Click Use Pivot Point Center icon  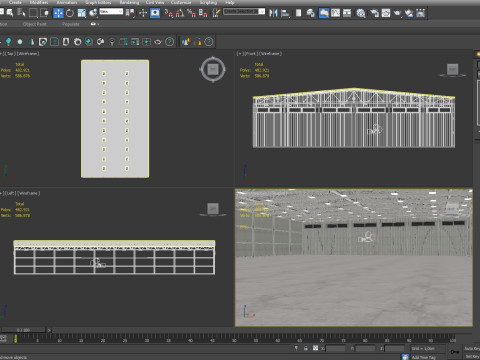coord(131,13)
